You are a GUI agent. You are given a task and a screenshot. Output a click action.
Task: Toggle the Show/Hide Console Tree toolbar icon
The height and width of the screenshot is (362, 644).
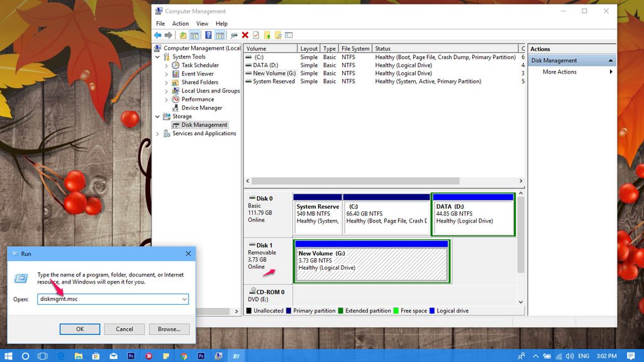pyautogui.click(x=194, y=35)
